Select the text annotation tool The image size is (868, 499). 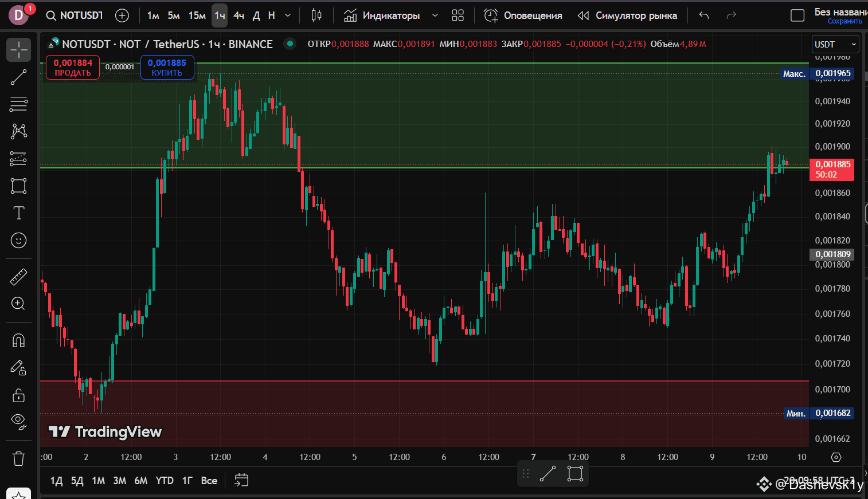(18, 213)
